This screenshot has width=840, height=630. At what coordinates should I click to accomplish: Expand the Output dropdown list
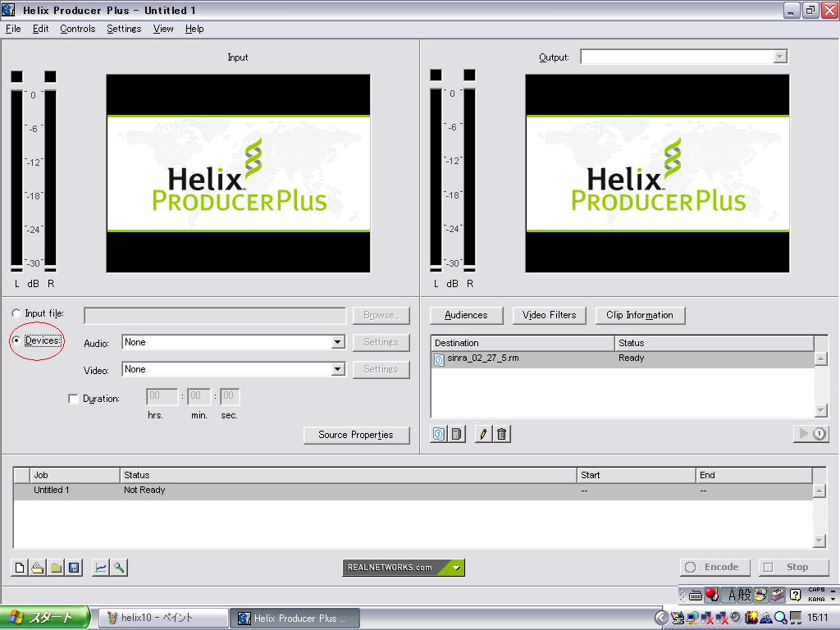[780, 57]
